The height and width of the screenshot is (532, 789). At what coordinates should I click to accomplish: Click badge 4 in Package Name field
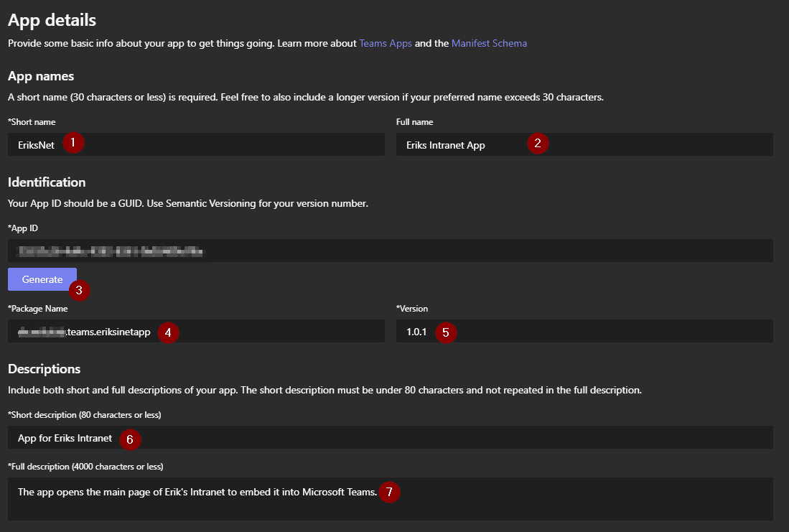[168, 332]
